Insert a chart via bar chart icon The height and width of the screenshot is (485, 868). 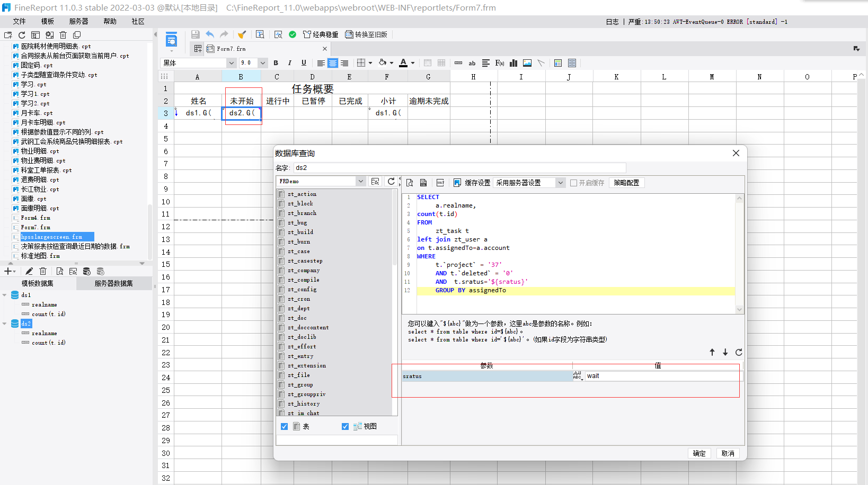click(x=513, y=63)
